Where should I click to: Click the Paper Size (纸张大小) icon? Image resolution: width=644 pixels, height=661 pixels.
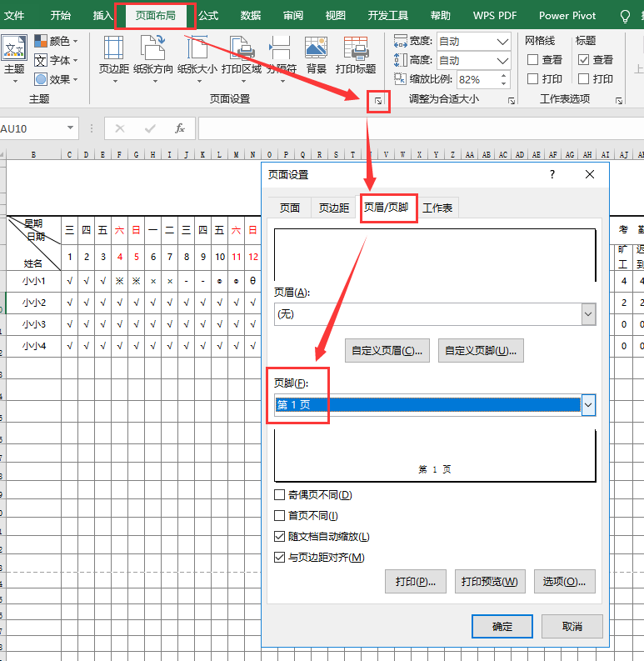point(197,48)
